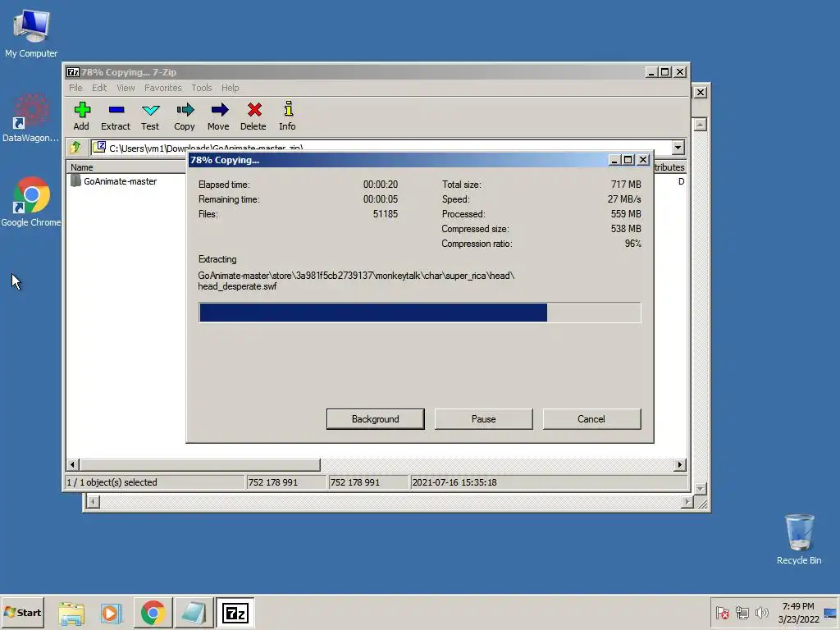840x630 pixels.
Task: Open the file explorer taskbar icon
Action: [71, 613]
